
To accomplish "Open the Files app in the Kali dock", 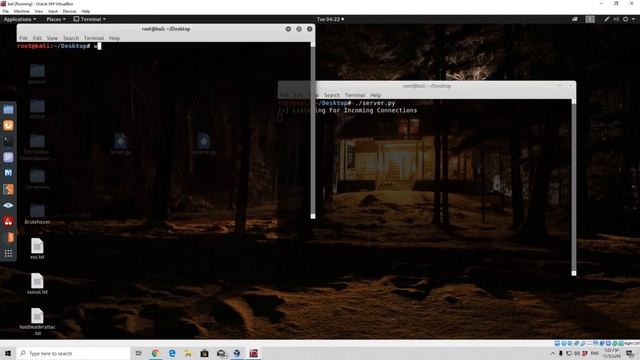I will point(8,109).
